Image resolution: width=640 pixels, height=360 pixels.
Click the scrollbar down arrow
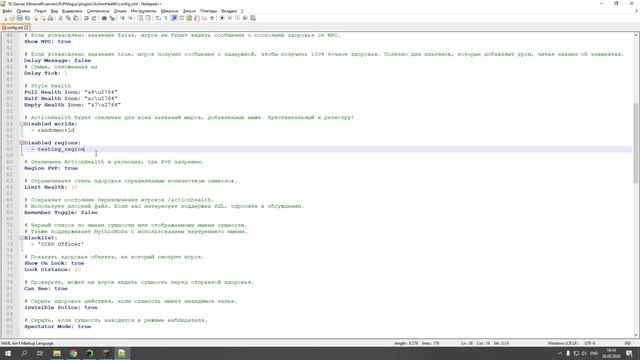(636, 335)
